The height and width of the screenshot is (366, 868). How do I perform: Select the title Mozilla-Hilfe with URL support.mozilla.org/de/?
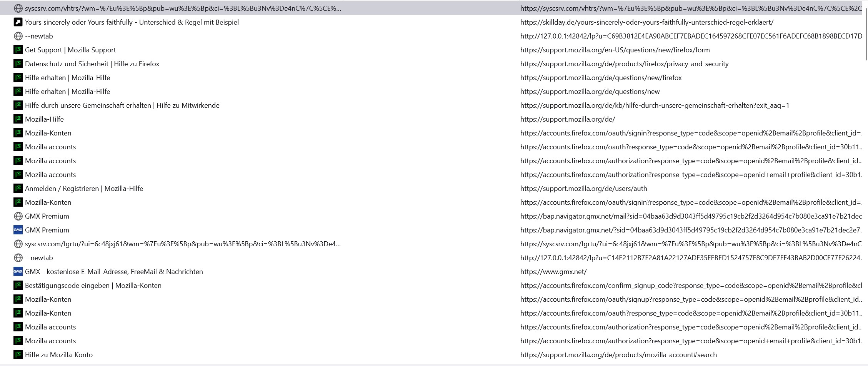coord(45,119)
